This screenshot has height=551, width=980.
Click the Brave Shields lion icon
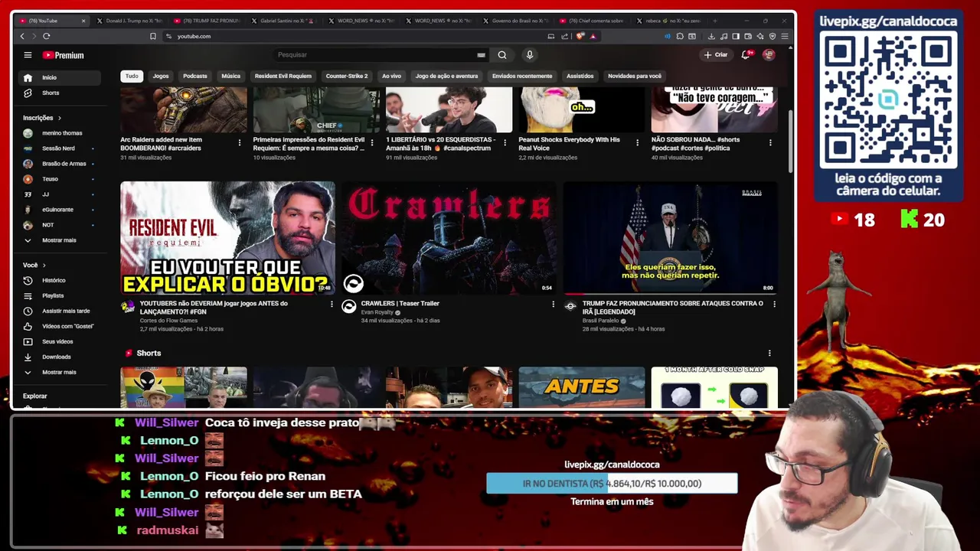coord(580,36)
